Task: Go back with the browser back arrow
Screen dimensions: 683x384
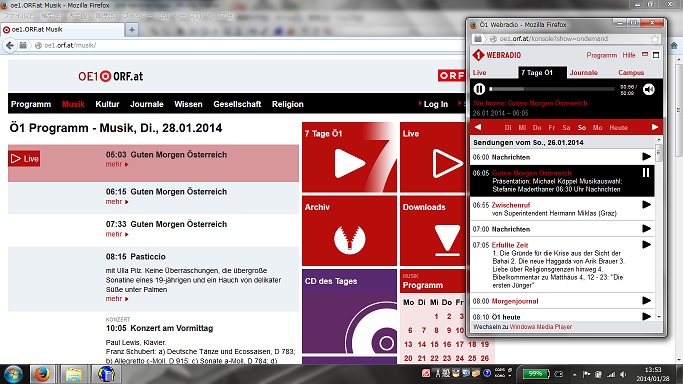Action: (10, 45)
